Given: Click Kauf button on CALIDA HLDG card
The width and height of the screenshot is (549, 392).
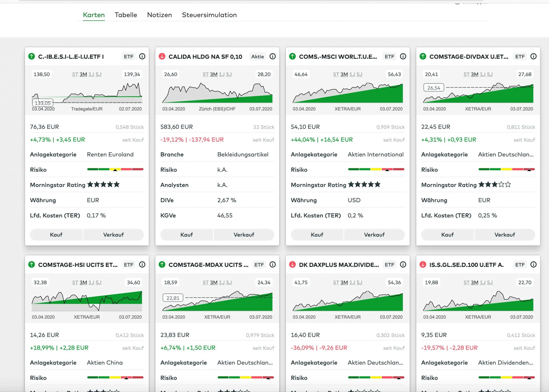Looking at the screenshot, I should pyautogui.click(x=186, y=235).
